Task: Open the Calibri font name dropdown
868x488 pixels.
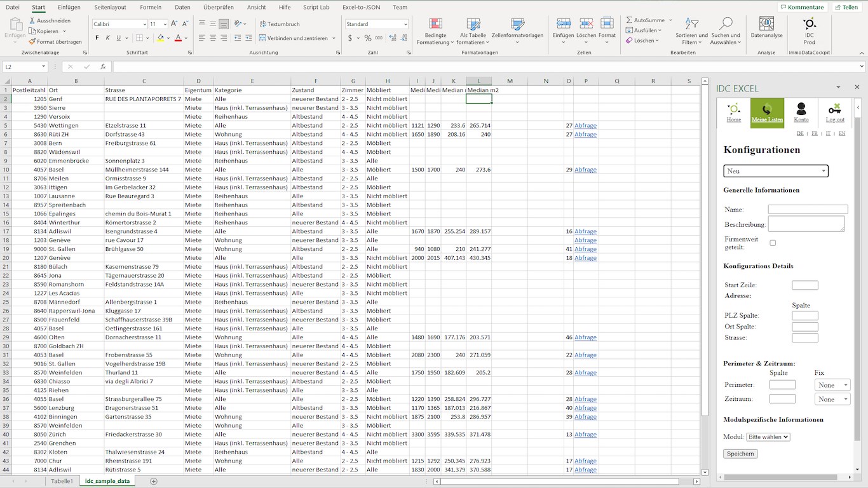Action: [x=144, y=24]
